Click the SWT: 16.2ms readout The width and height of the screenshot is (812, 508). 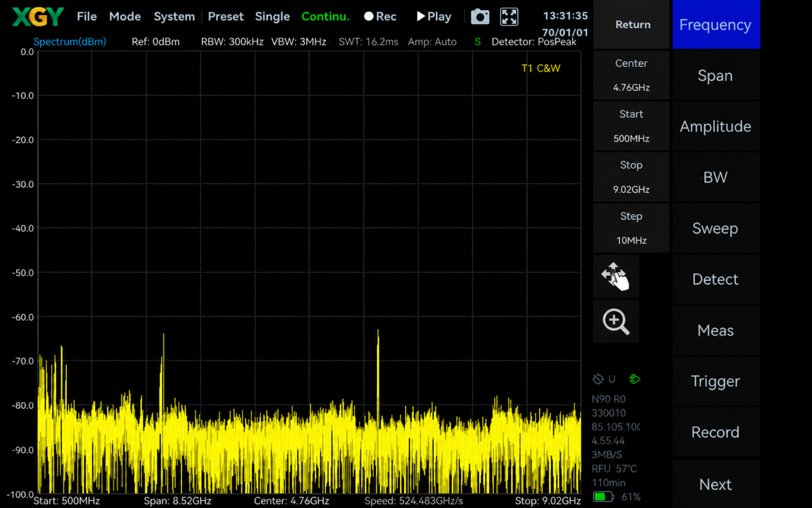tap(368, 42)
